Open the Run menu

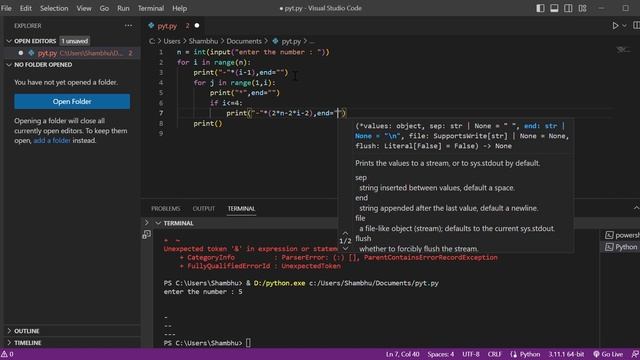[123, 8]
